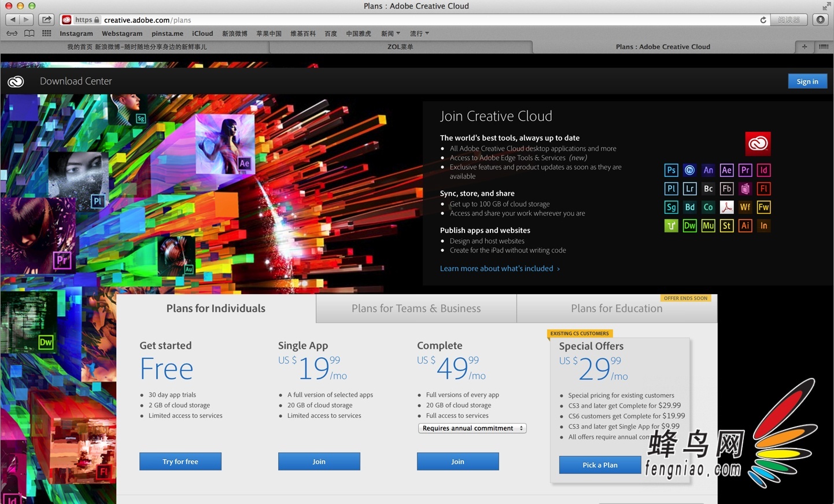Click the Reader (阅读器) button in address bar
This screenshot has width=834, height=504.
click(x=789, y=20)
